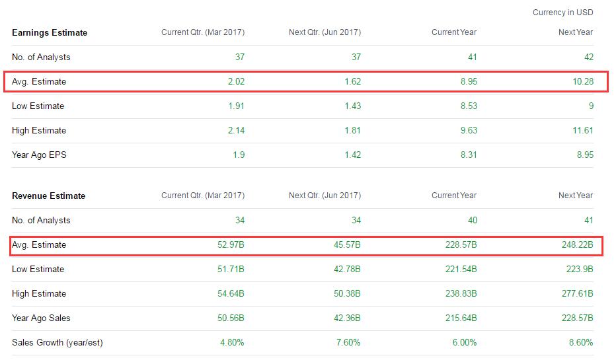Image resolution: width=616 pixels, height=364 pixels.
Task: Select the Sales Growth (year/est) row label
Action: coord(58,342)
